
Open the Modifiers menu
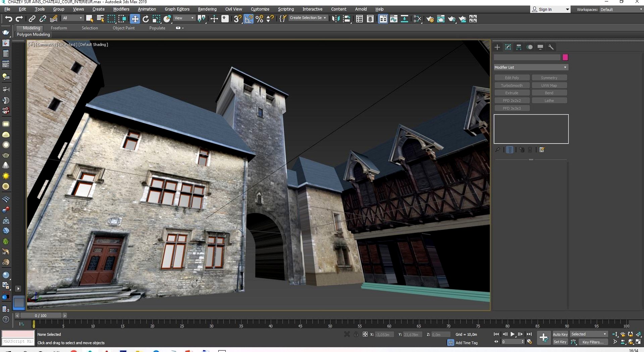tap(121, 9)
